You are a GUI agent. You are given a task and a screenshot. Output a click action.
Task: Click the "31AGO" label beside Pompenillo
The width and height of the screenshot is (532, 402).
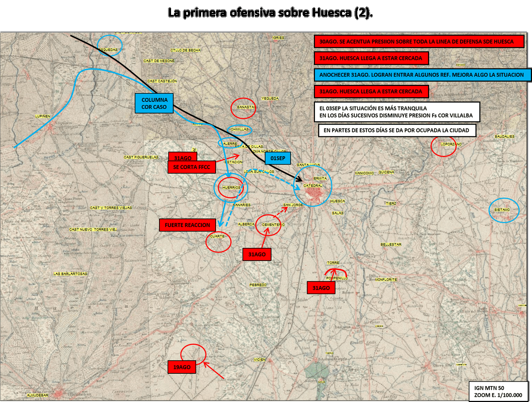pos(321,288)
